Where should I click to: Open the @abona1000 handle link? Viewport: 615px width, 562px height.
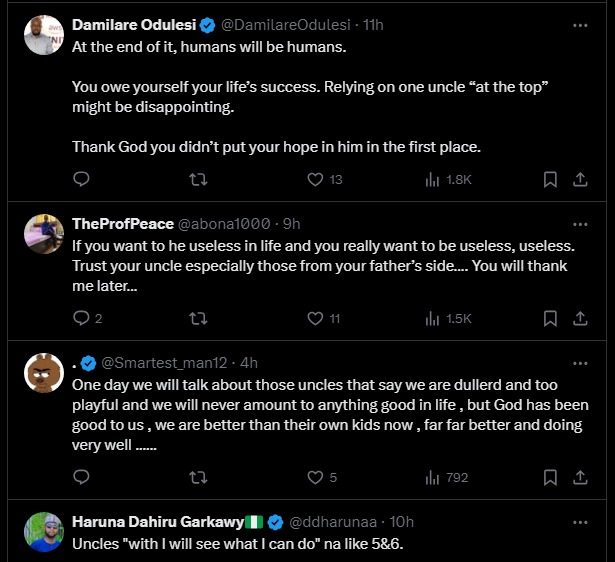225,223
